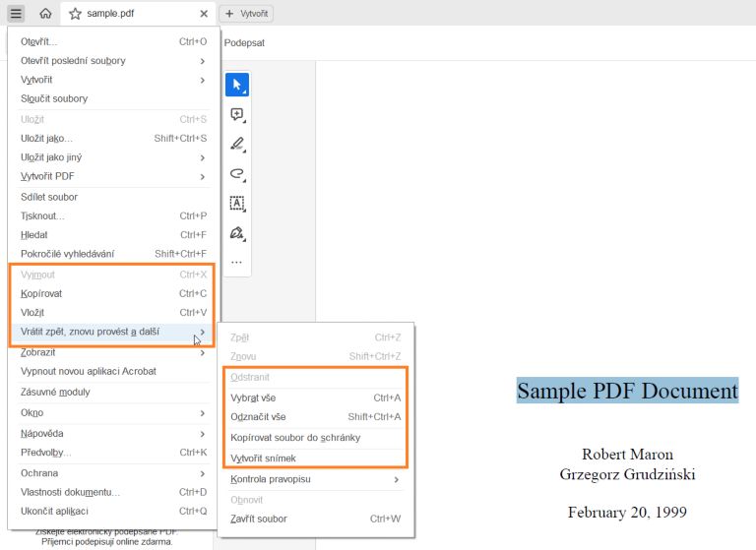Click the Robert Maron author text
The height and width of the screenshot is (550, 756).
[627, 455]
